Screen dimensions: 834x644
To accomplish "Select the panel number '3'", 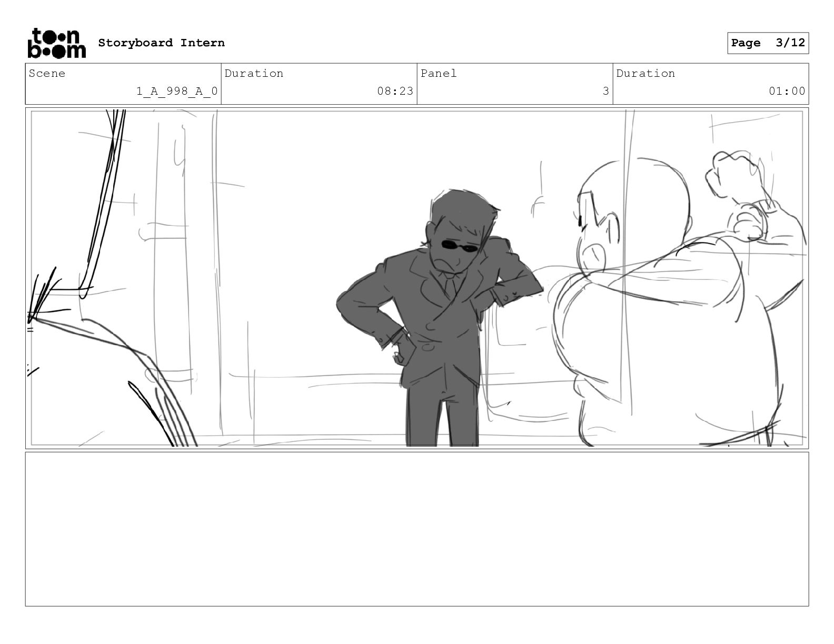I will point(605,91).
